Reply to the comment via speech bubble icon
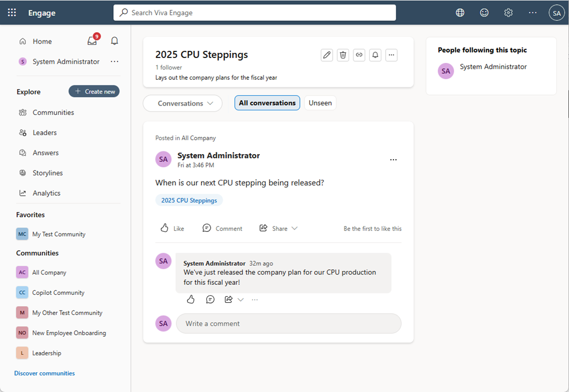This screenshot has height=392, width=569. click(x=210, y=299)
